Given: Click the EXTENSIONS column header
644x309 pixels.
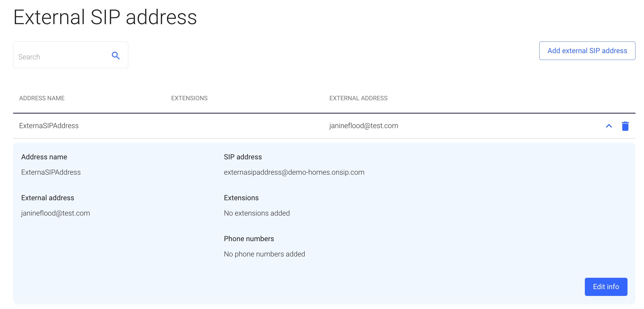Looking at the screenshot, I should [x=189, y=98].
